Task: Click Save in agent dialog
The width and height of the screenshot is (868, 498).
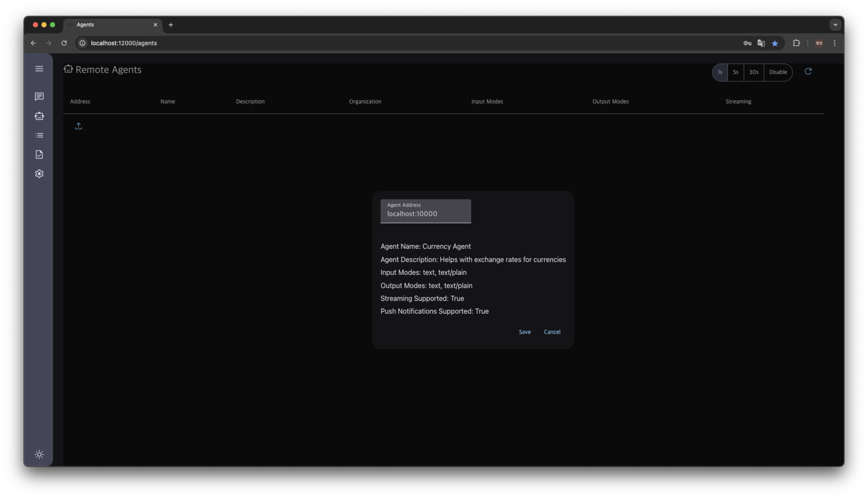Action: coord(524,332)
